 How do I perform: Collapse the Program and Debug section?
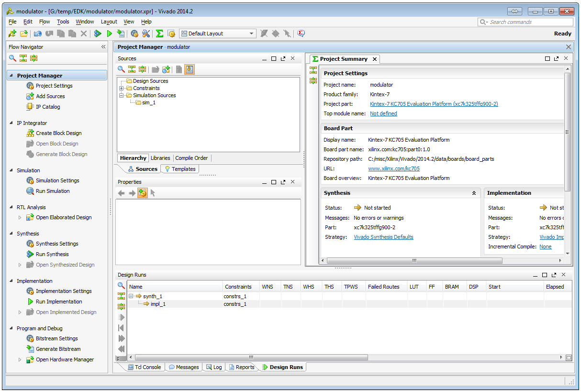(x=12, y=329)
